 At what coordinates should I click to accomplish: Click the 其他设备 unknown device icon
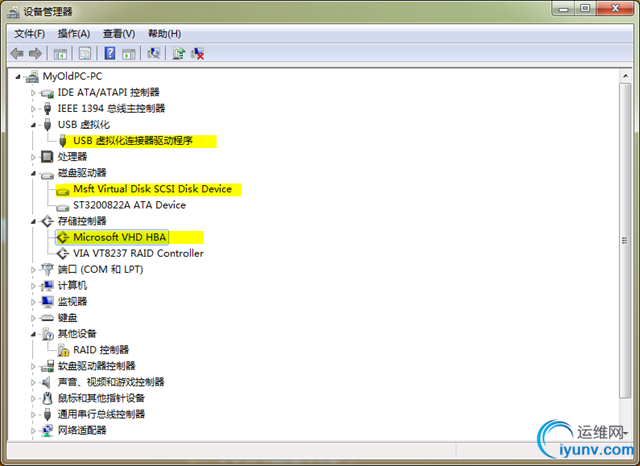(x=47, y=334)
